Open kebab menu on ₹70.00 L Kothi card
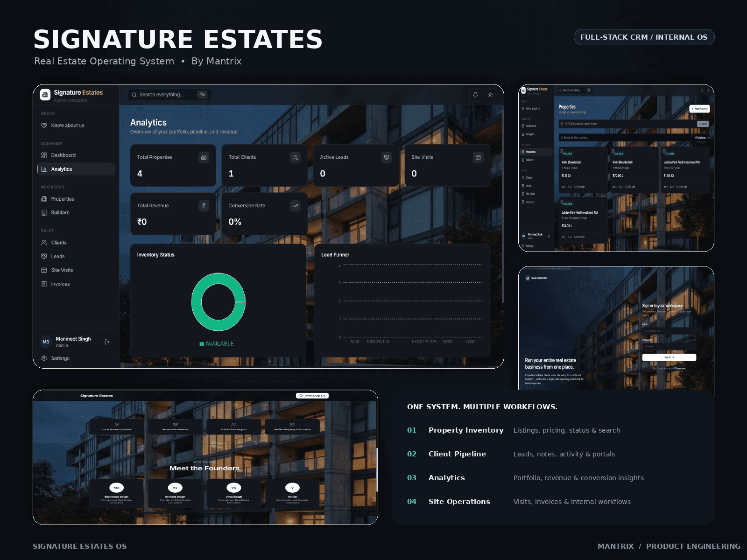The image size is (747, 560). click(654, 154)
